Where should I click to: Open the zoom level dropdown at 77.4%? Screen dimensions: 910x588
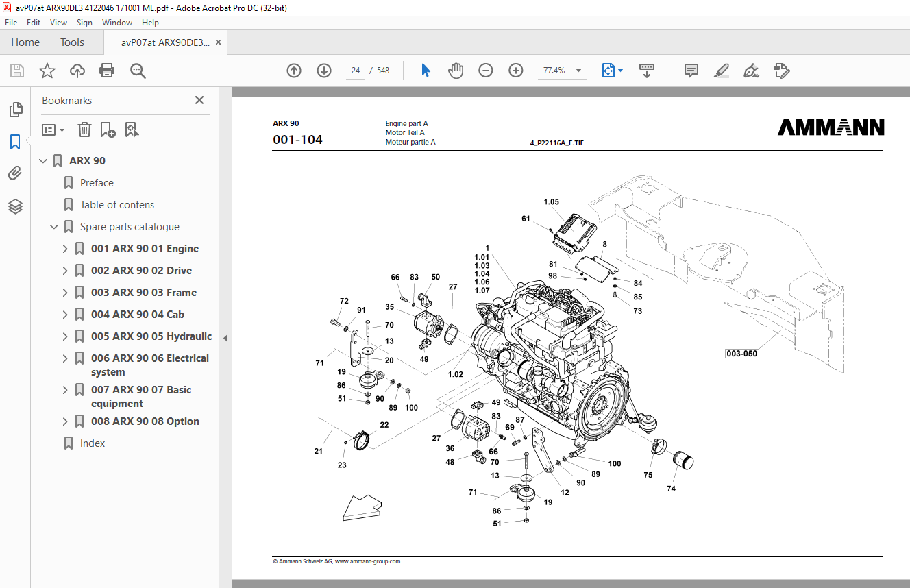click(578, 71)
